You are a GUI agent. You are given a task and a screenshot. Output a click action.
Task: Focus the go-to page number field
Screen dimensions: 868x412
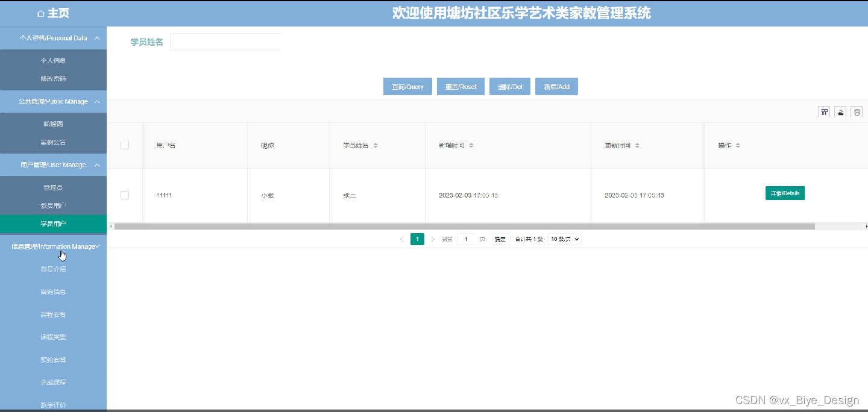[465, 239]
